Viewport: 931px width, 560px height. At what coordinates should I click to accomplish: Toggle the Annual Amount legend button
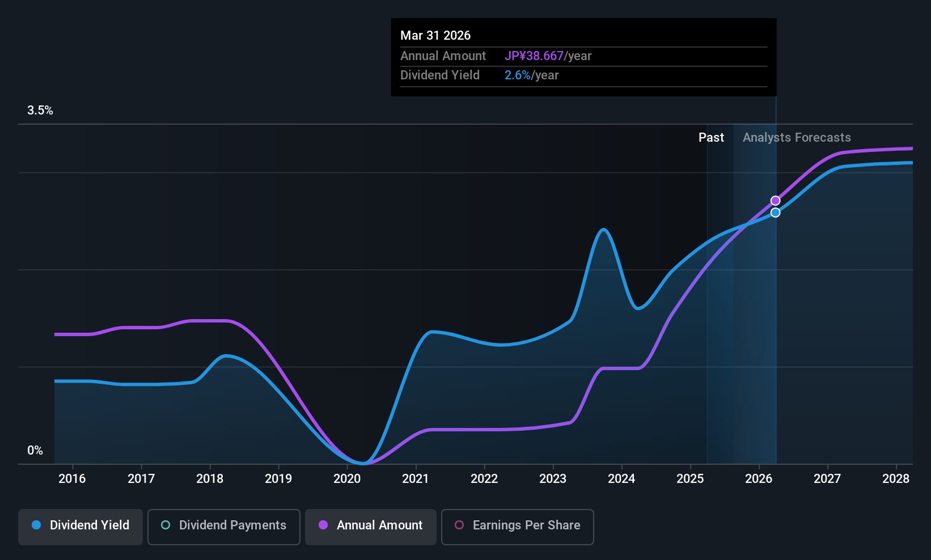371,527
